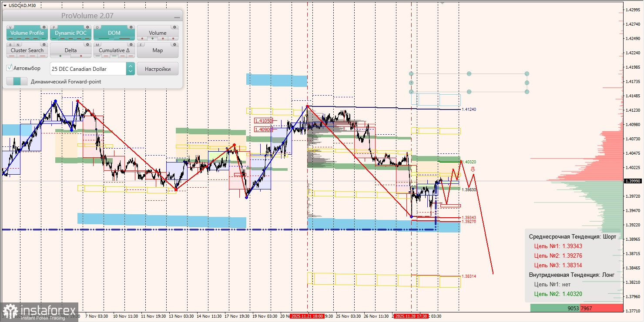Open the Dynamic POC gear settings
The height and width of the screenshot is (322, 644).
[87, 27]
